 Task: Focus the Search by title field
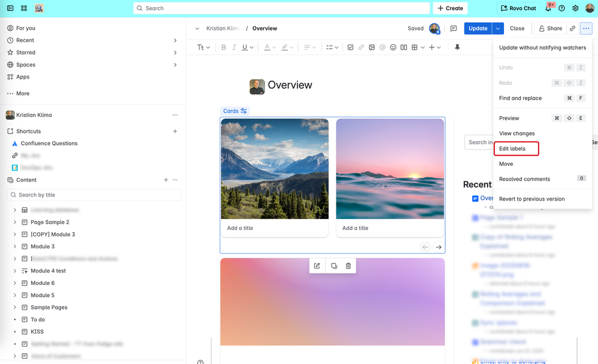pos(94,195)
